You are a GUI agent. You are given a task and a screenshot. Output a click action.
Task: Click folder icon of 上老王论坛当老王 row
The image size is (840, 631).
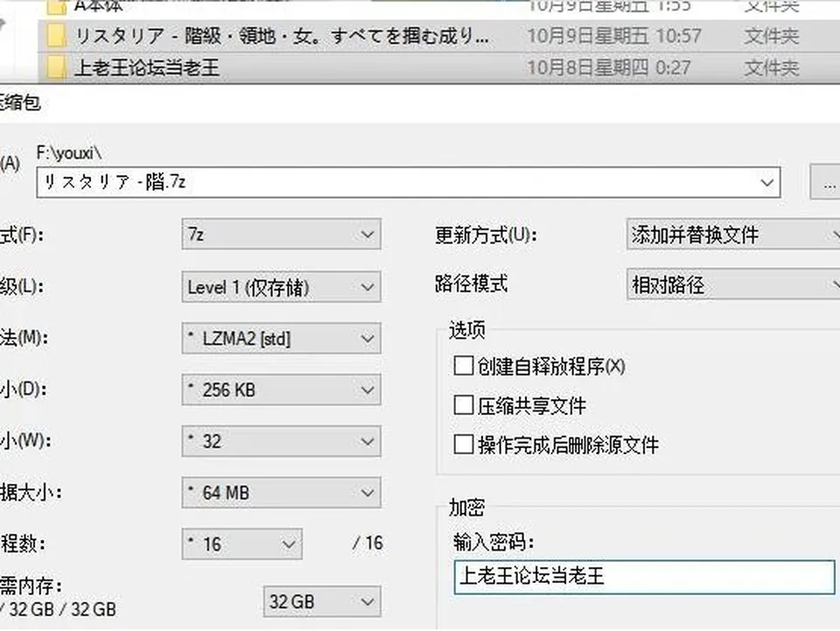(56, 68)
